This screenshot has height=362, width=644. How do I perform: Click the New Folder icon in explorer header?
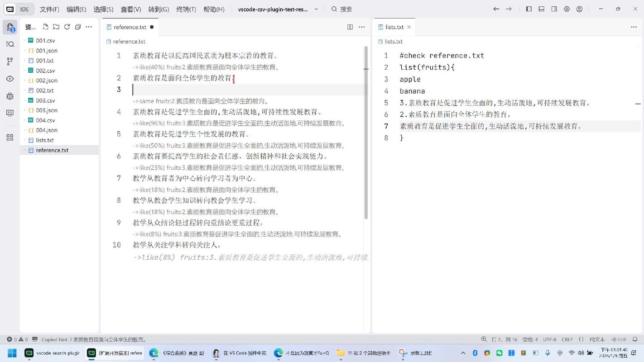[56, 27]
